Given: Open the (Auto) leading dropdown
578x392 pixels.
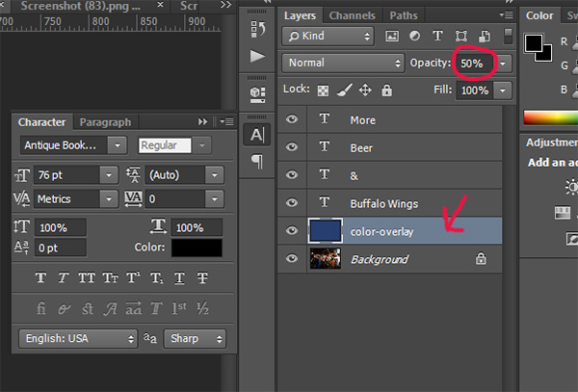Looking at the screenshot, I should tap(215, 175).
